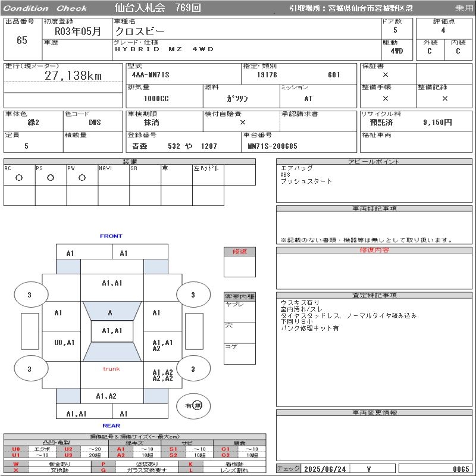Click the 内装 grade C
This screenshot has height=476, width=476.
click(458, 51)
